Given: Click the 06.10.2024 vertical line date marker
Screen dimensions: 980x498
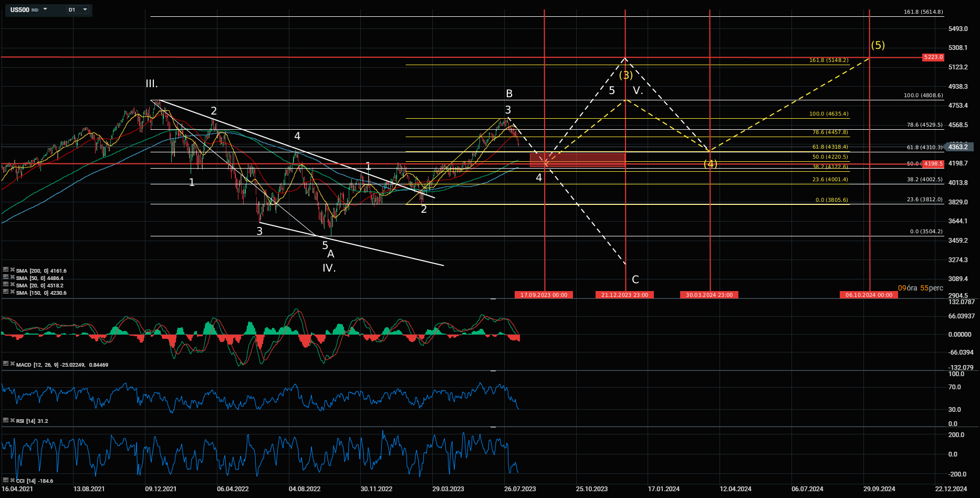Looking at the screenshot, I should (x=869, y=295).
